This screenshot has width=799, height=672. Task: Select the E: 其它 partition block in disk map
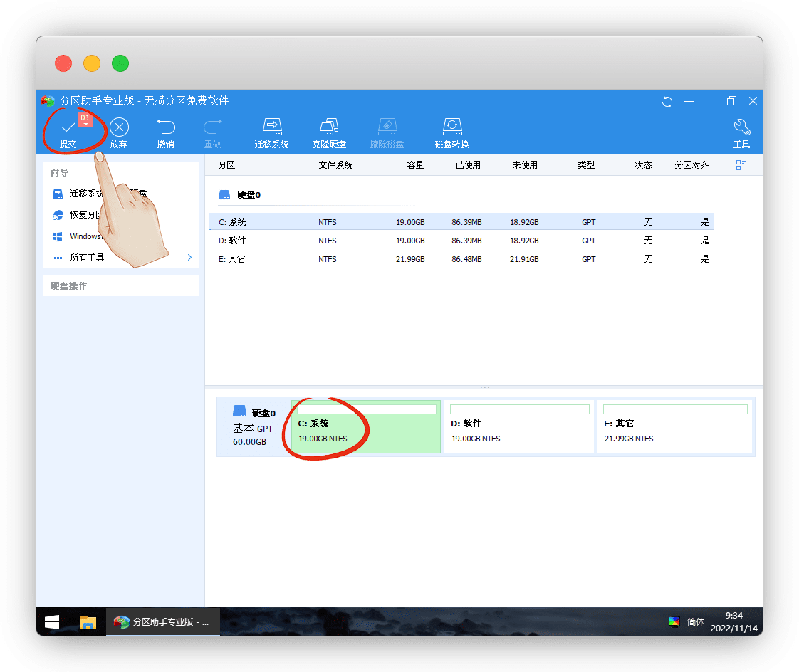tap(674, 427)
